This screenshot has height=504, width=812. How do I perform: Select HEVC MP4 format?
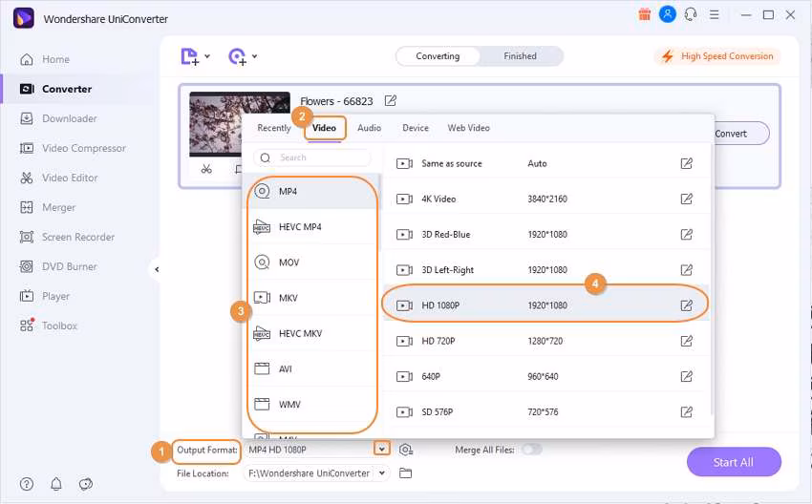311,226
